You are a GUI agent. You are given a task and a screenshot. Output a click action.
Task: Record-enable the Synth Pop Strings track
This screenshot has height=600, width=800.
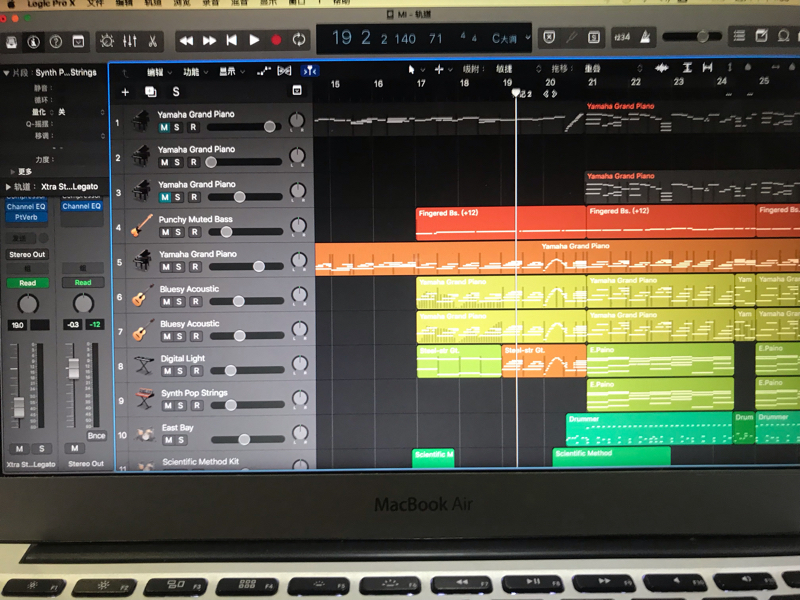click(195, 406)
